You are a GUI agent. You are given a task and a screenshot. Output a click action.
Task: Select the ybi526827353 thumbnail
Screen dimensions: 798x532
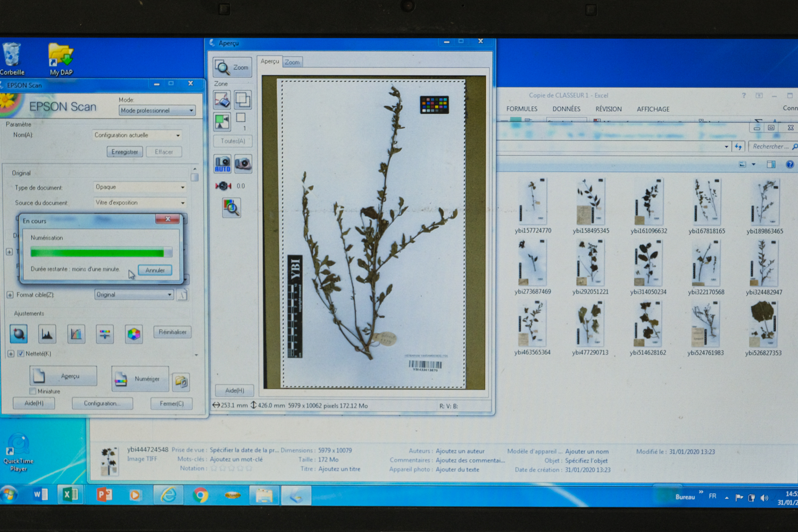(763, 328)
